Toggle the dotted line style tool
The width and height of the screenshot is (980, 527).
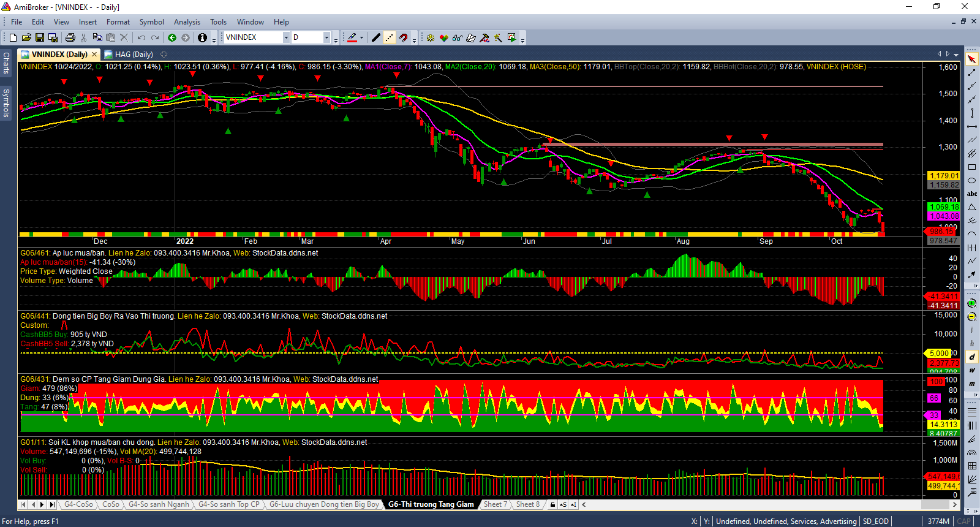pyautogui.click(x=390, y=37)
